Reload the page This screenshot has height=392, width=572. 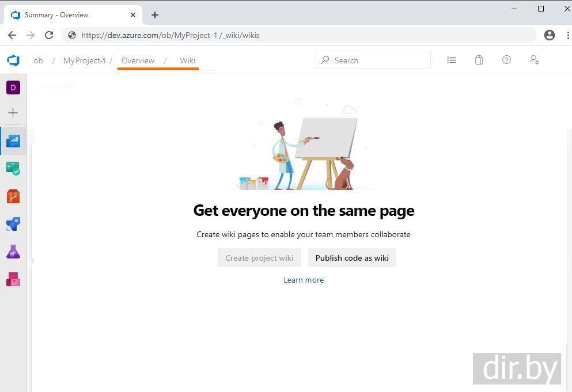point(49,35)
